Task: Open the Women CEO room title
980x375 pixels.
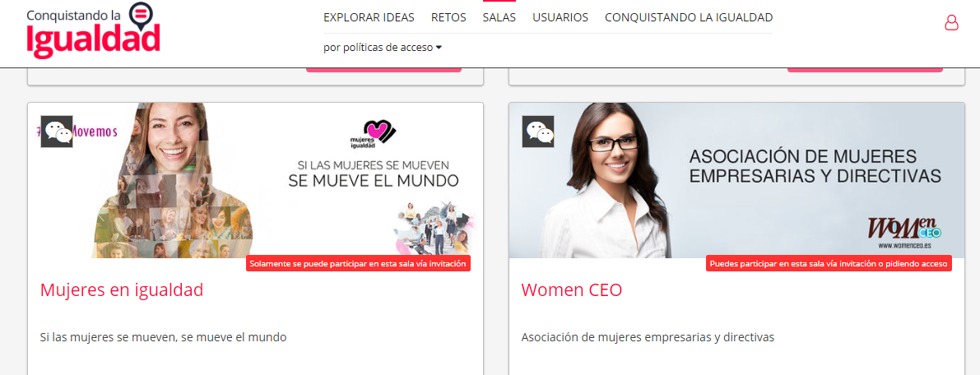Action: click(x=572, y=290)
